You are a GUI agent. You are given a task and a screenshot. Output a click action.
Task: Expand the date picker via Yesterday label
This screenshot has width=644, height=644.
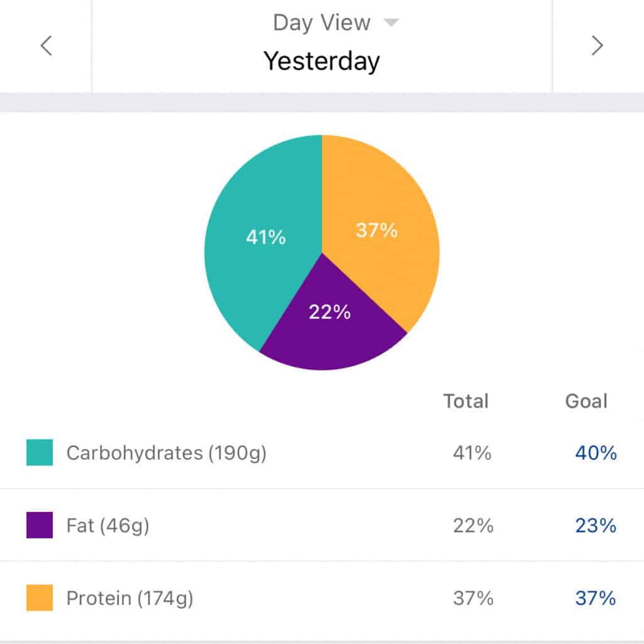coord(322,61)
